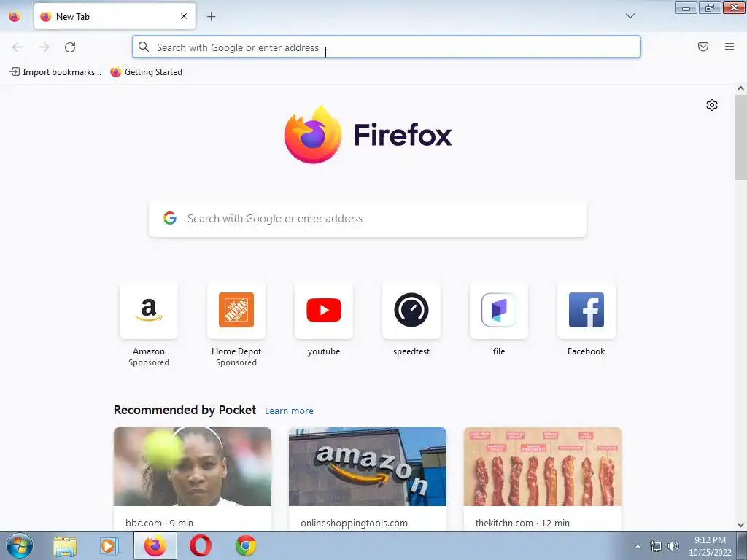
Task: Click the vertical scrollbar thumb
Action: tap(740, 137)
